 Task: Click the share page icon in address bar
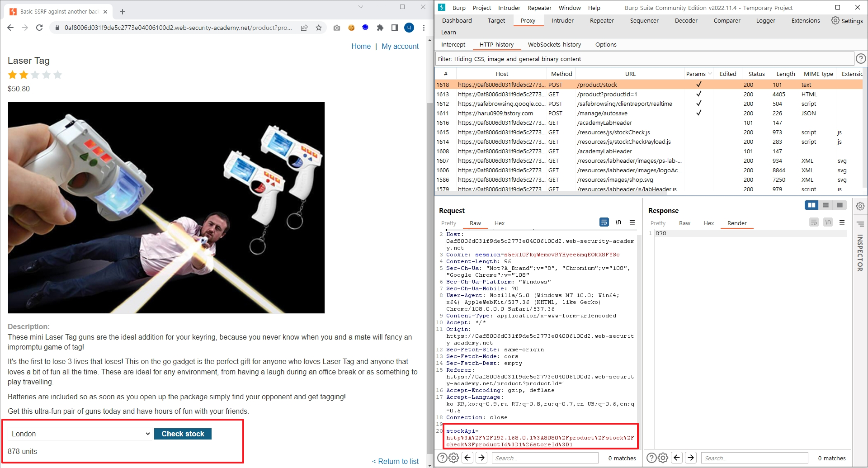coord(304,28)
